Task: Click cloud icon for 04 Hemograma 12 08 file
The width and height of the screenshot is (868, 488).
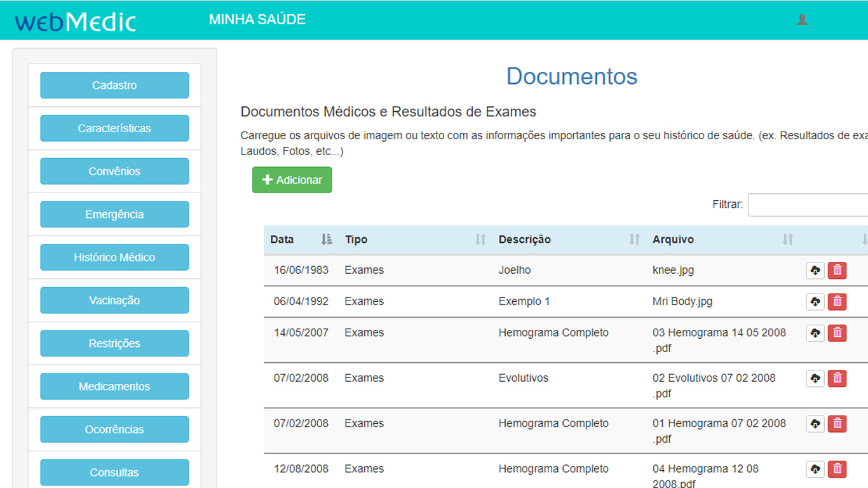Action: pos(815,469)
